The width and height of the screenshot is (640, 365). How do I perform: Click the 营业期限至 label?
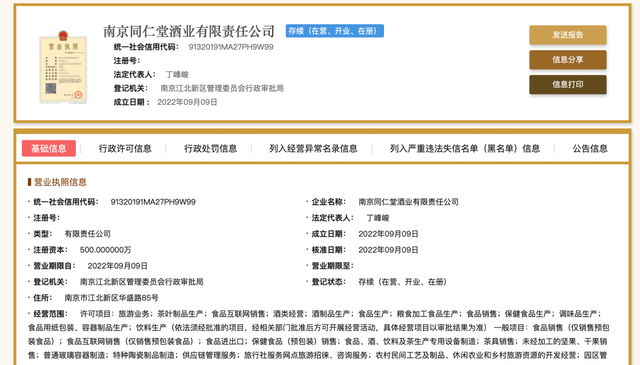pos(332,266)
